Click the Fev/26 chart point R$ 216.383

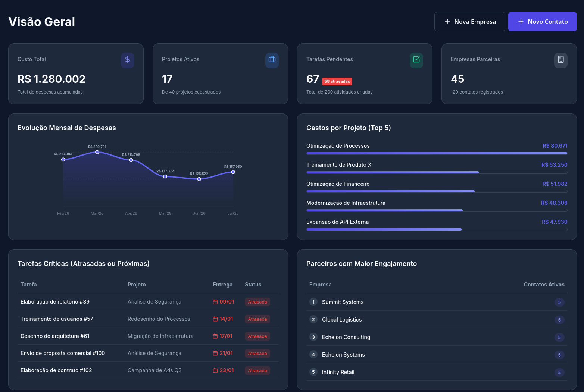[x=63, y=159]
